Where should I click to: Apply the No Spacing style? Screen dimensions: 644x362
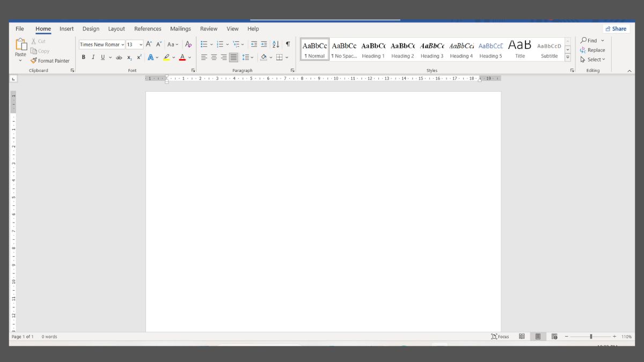point(344,49)
